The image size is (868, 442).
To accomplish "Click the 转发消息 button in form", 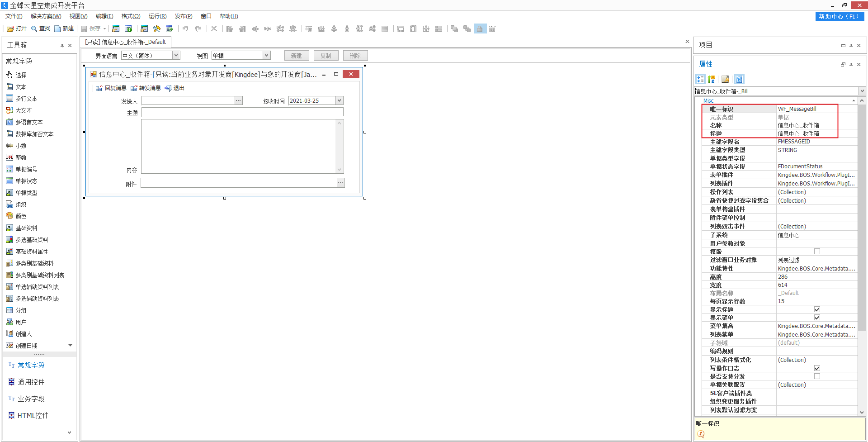I will 146,88.
